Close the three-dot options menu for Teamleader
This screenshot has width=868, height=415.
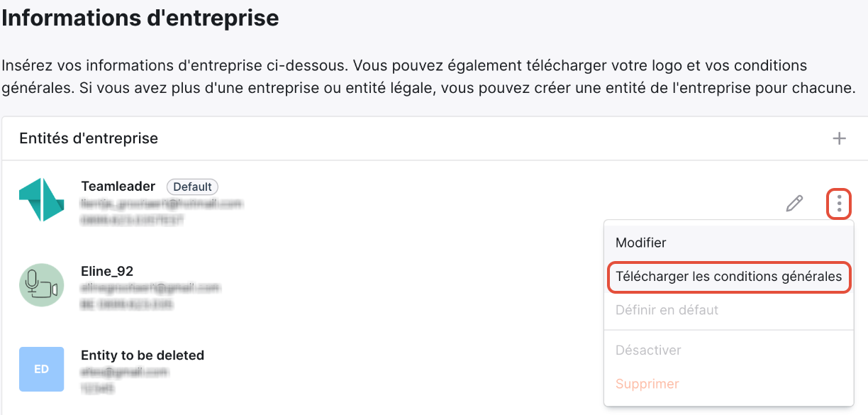tap(839, 204)
